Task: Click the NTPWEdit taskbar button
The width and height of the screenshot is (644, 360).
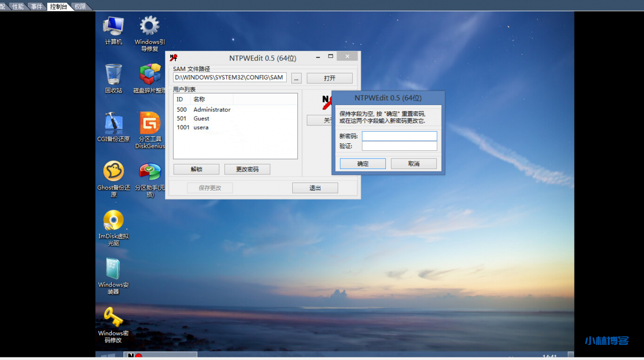Action: [x=160, y=355]
